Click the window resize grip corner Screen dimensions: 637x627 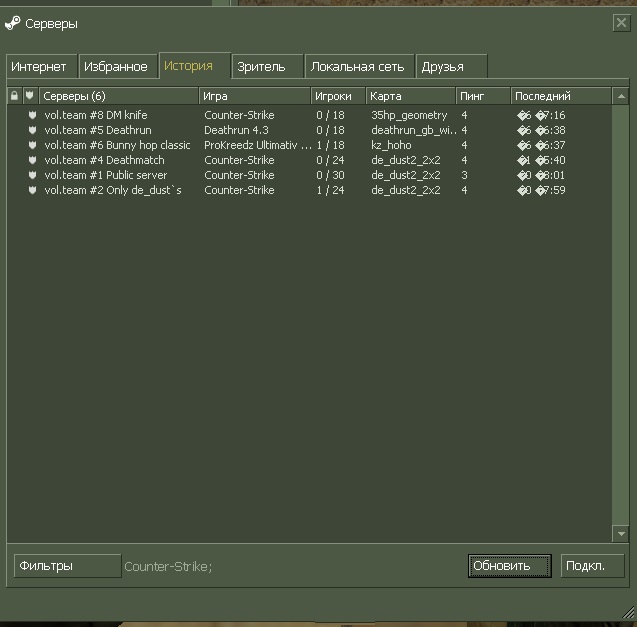point(629,612)
